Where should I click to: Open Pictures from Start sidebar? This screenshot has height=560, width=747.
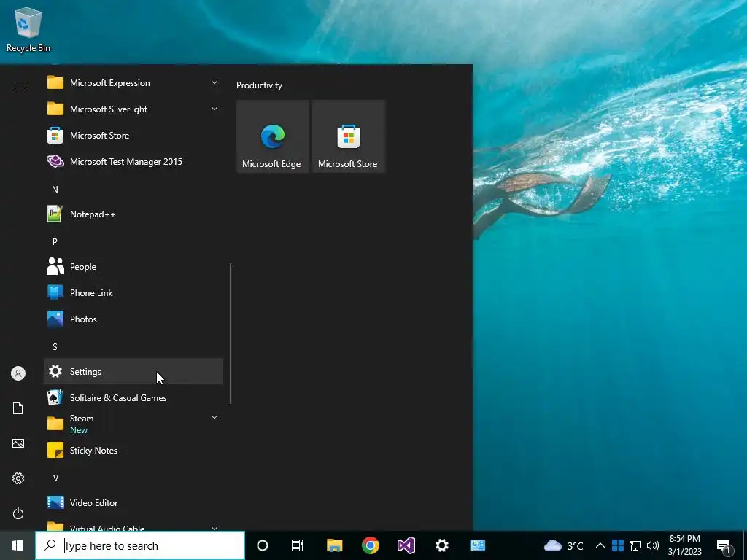(x=18, y=443)
